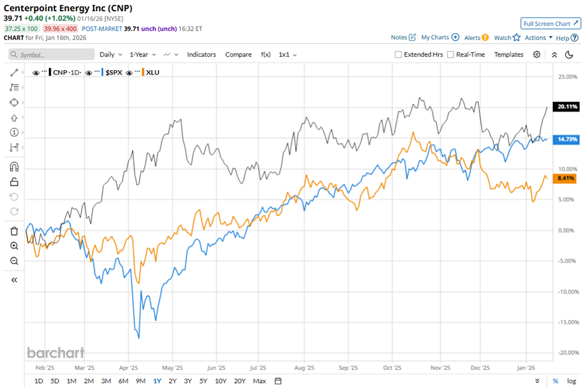Redo the last chart action
The width and height of the screenshot is (588, 390).
14,212
